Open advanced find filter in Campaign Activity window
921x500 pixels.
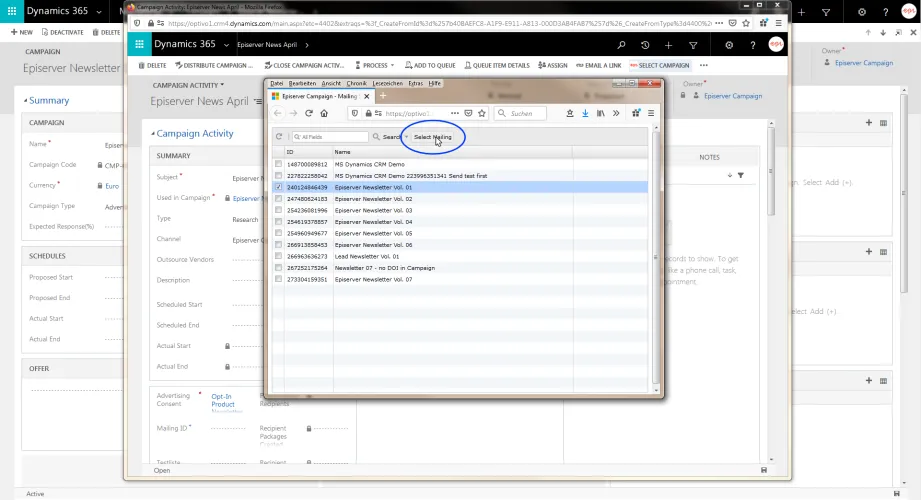(693, 45)
